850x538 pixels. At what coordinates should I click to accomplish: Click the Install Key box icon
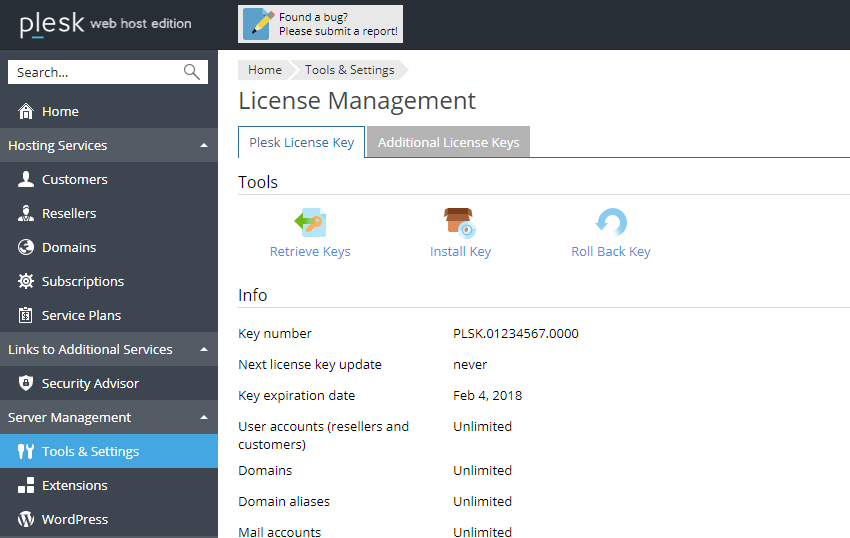click(x=460, y=223)
